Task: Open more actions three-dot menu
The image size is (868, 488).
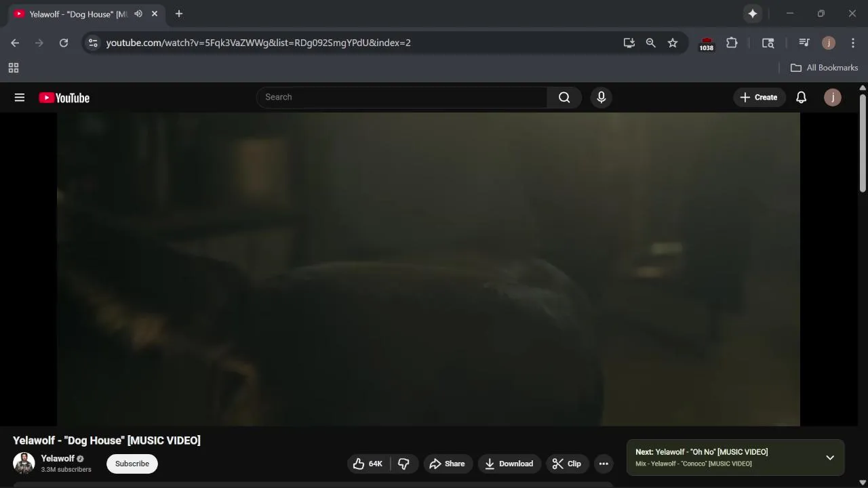Action: 604,464
